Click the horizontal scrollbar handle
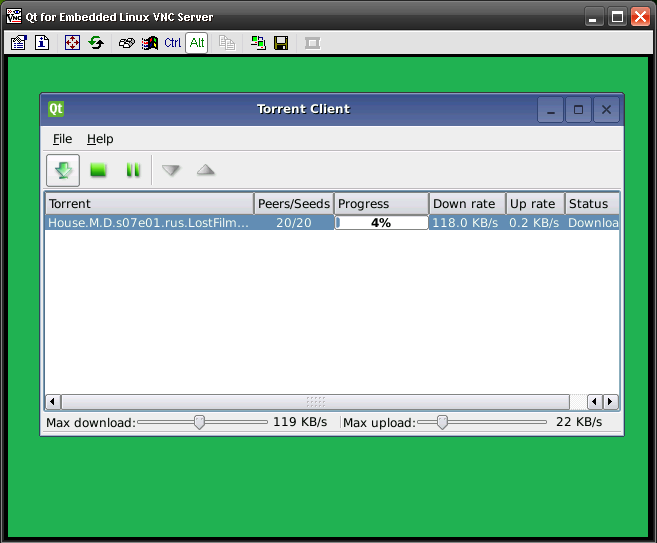657x543 pixels. pyautogui.click(x=316, y=402)
